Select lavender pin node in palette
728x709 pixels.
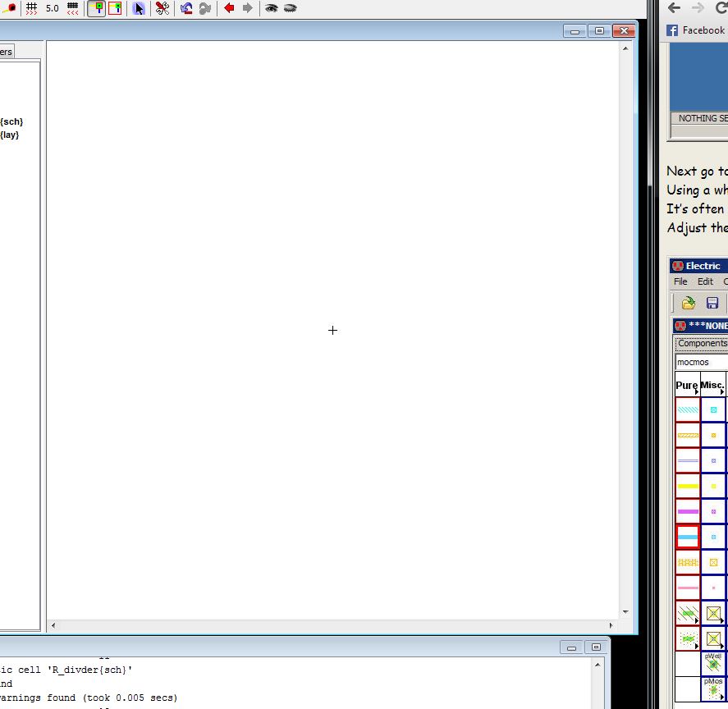click(x=713, y=461)
